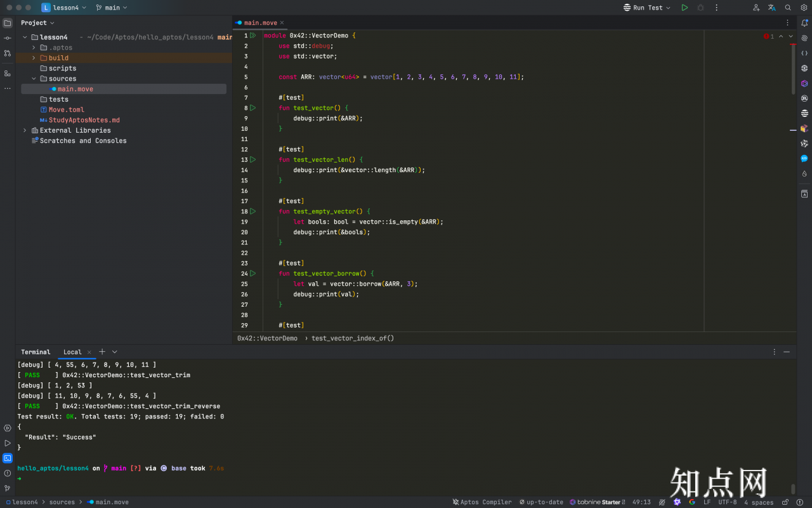Click the Google icon in status bar

coord(692,502)
